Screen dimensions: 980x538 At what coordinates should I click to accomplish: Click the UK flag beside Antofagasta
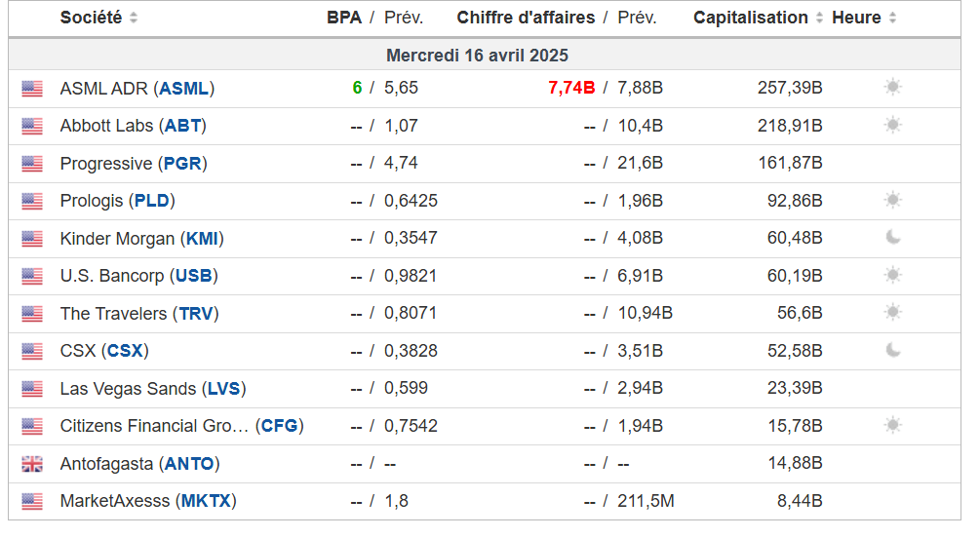tap(32, 464)
